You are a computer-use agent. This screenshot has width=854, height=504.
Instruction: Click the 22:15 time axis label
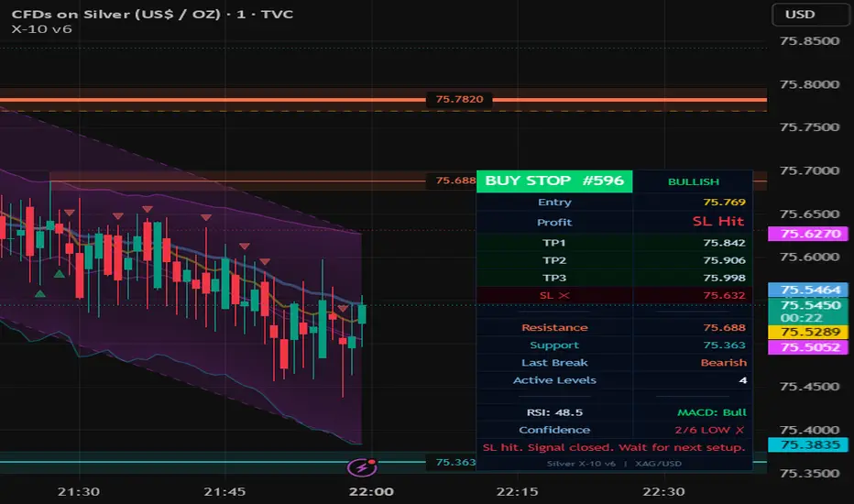tap(518, 491)
